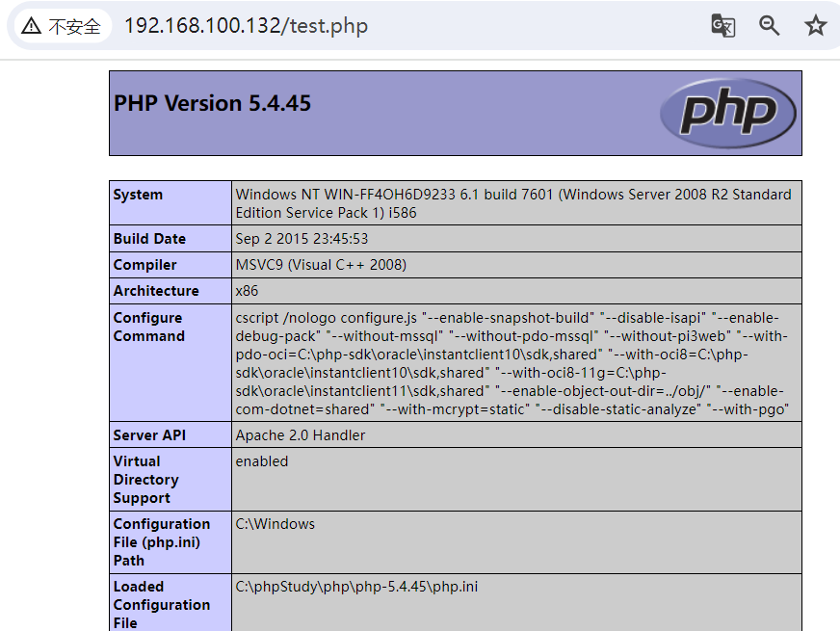Focus the address bar URL 192.168.100.132/test.php
This screenshot has width=840, height=631.
(x=246, y=26)
